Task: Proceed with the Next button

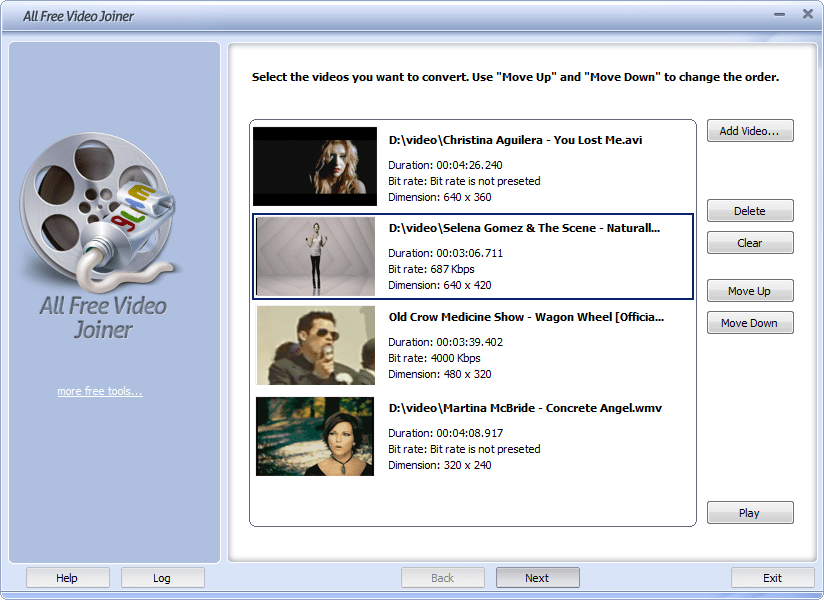Action: (x=537, y=577)
